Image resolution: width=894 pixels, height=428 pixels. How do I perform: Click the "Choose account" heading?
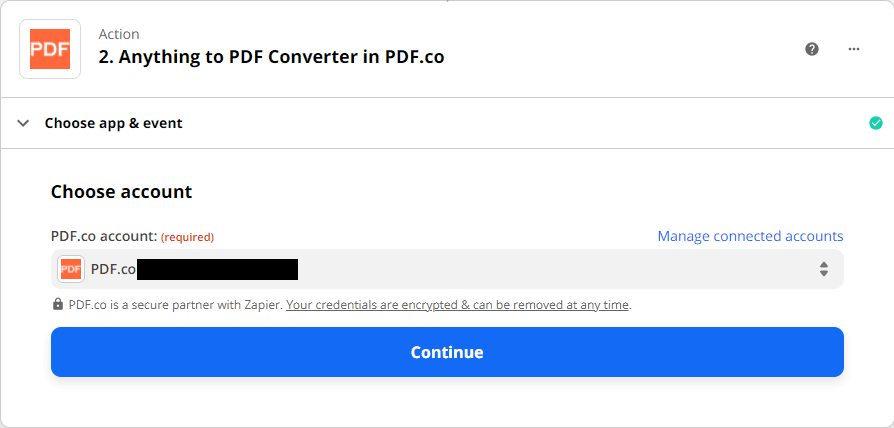coord(121,191)
